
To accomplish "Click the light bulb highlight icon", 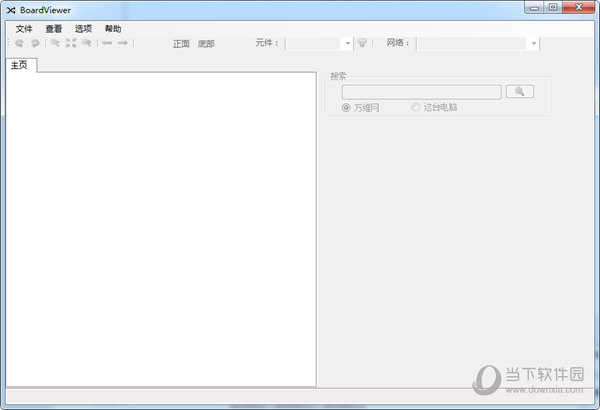I will click(x=362, y=43).
